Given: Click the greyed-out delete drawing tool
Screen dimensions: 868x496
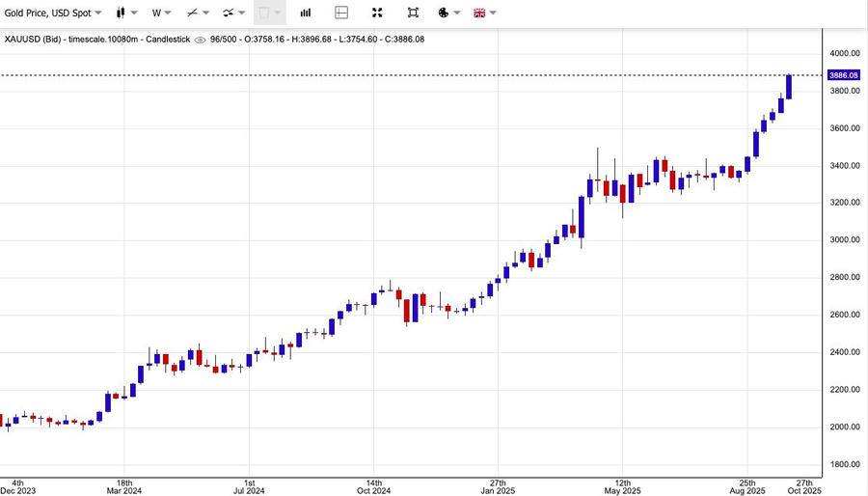Looking at the screenshot, I should tap(269, 14).
